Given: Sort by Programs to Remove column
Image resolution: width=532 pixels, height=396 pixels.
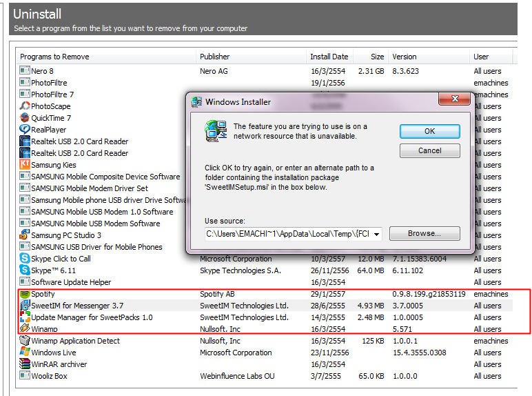Looking at the screenshot, I should tap(106, 57).
